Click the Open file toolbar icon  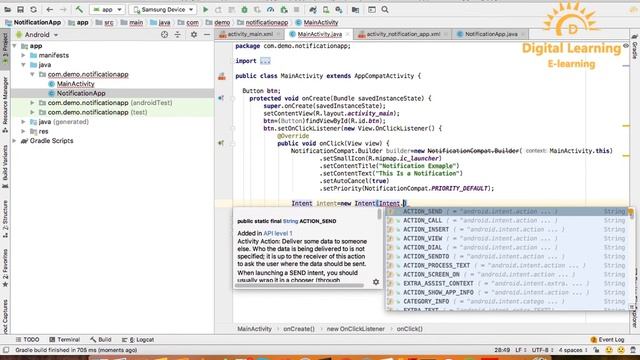click(x=7, y=9)
